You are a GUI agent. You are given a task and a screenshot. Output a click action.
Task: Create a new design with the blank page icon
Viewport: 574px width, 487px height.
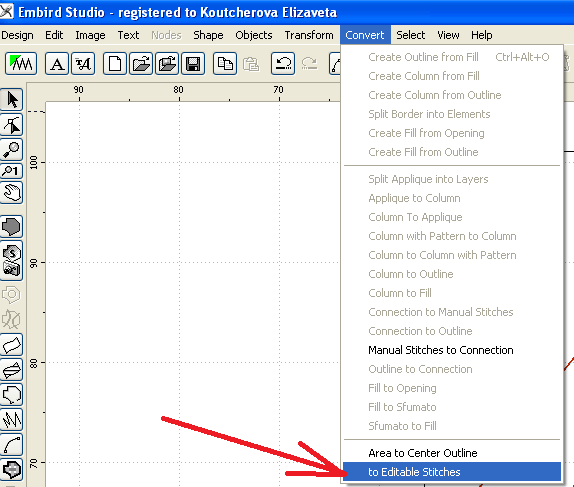115,64
